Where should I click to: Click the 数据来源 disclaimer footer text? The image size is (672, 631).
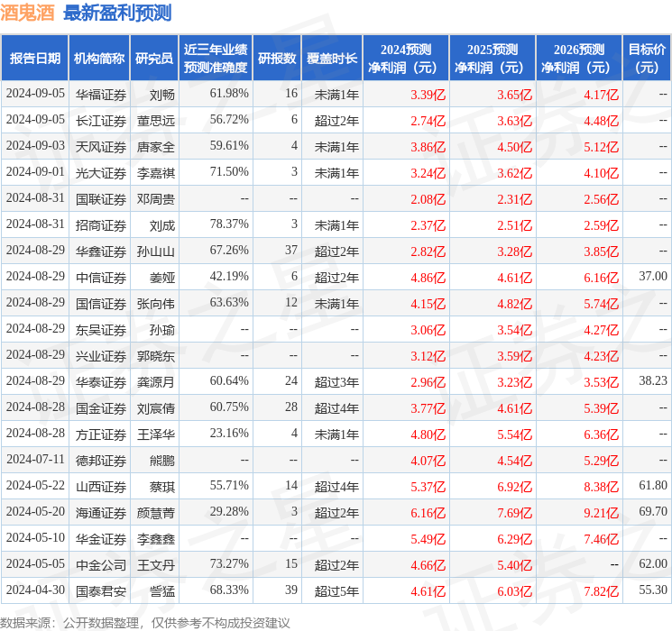pyautogui.click(x=145, y=622)
